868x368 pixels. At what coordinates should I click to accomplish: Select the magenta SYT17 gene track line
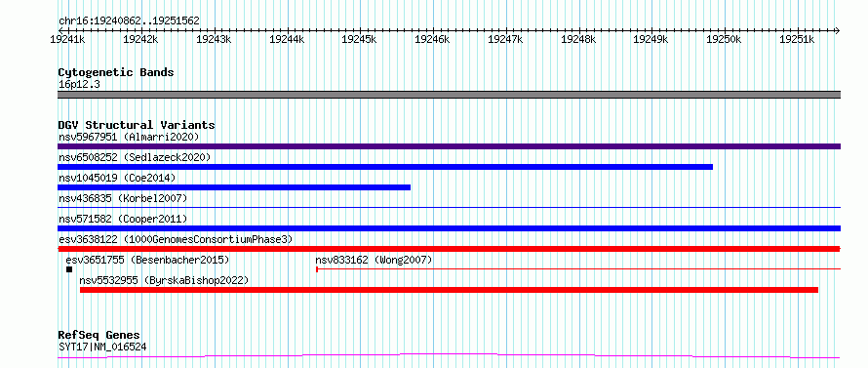coord(449,355)
